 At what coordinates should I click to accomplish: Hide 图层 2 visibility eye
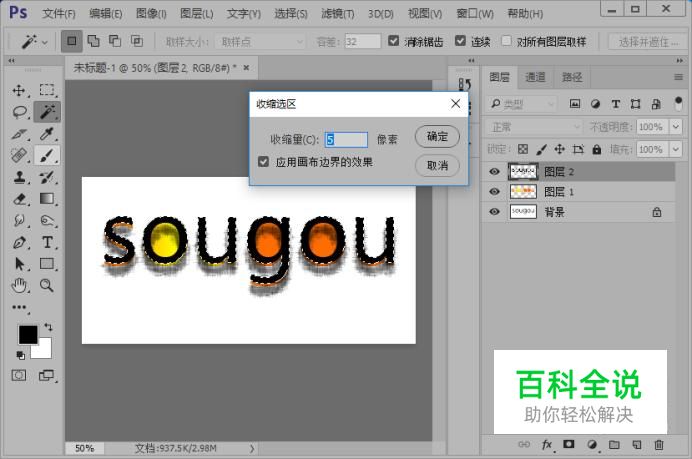(x=494, y=172)
